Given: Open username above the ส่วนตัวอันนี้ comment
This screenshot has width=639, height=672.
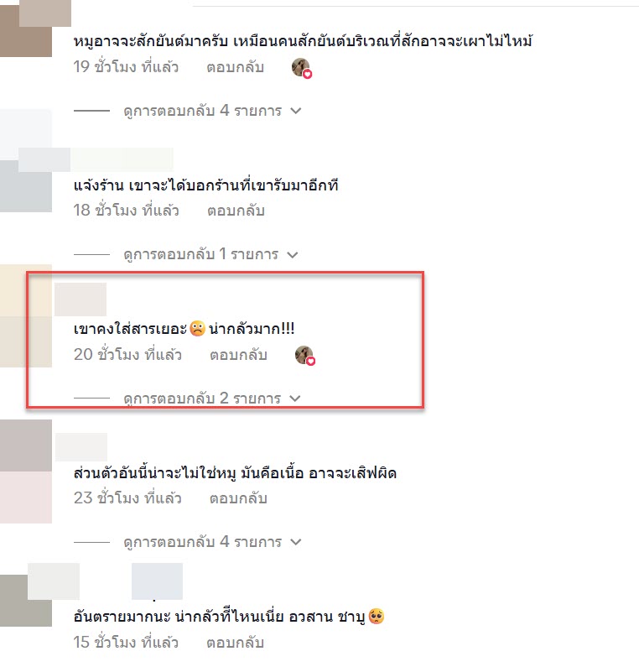Looking at the screenshot, I should click(81, 447).
